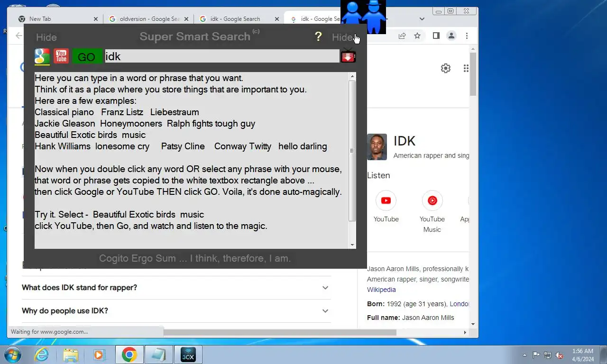Viewport: 607px width, 364px height.
Task: Click the search text box containing idk
Action: click(222, 56)
